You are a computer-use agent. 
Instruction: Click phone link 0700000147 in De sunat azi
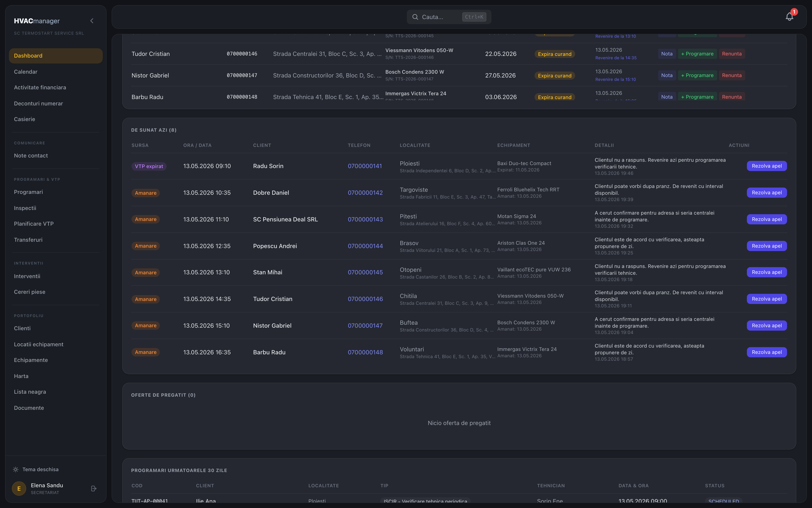tap(365, 326)
